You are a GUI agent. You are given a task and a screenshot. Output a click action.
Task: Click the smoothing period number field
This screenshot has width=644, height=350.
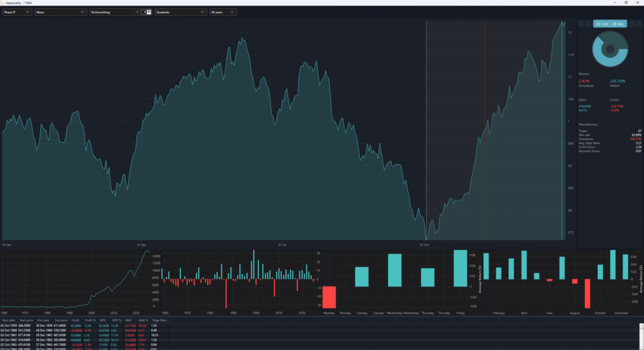pos(144,12)
